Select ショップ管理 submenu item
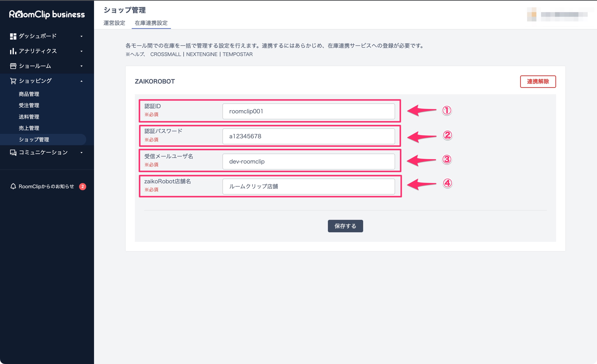597x364 pixels. point(43,140)
